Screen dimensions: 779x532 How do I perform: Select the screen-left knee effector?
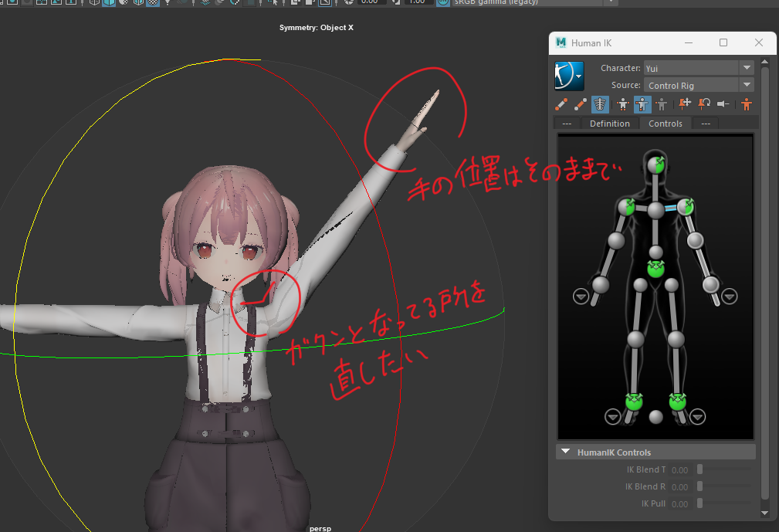tap(635, 339)
